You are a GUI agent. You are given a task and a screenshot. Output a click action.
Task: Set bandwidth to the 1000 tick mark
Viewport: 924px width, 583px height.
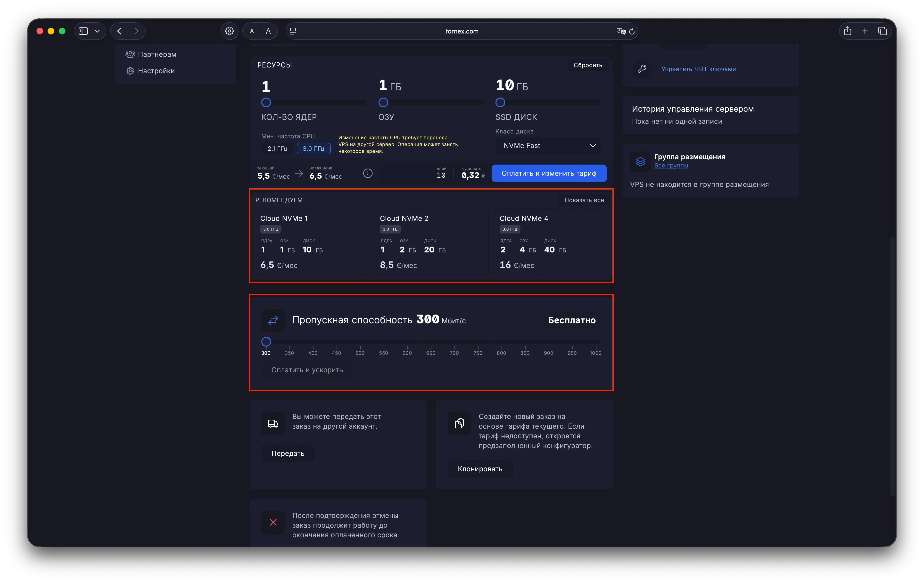[595, 350]
